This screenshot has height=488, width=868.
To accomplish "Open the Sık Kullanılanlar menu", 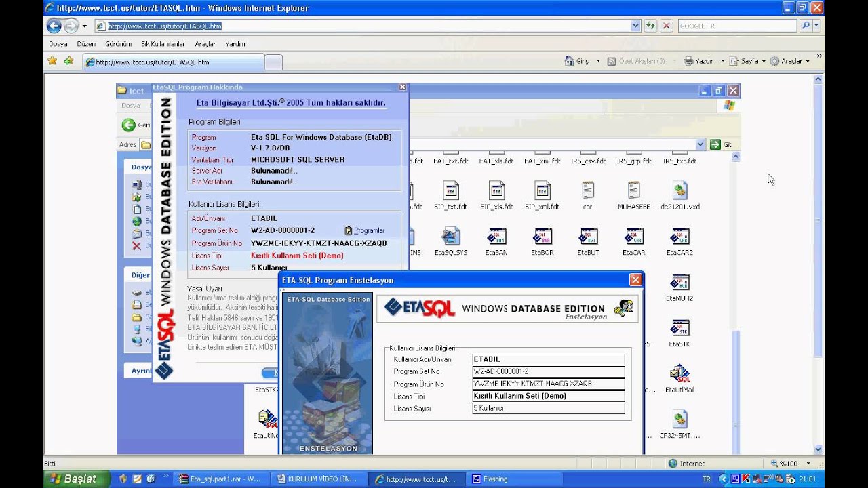I will (x=163, y=44).
